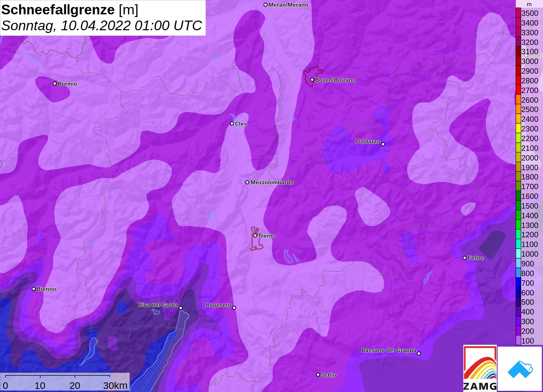Viewport: 543px width, 392px height.
Task: Pick the 3400 legend color swatch
Action: pyautogui.click(x=518, y=22)
